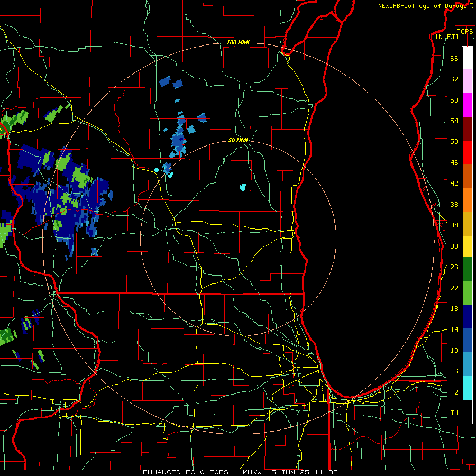Screen dimensions: 476x476
Task: Click the legend value 62
Action: (x=454, y=79)
